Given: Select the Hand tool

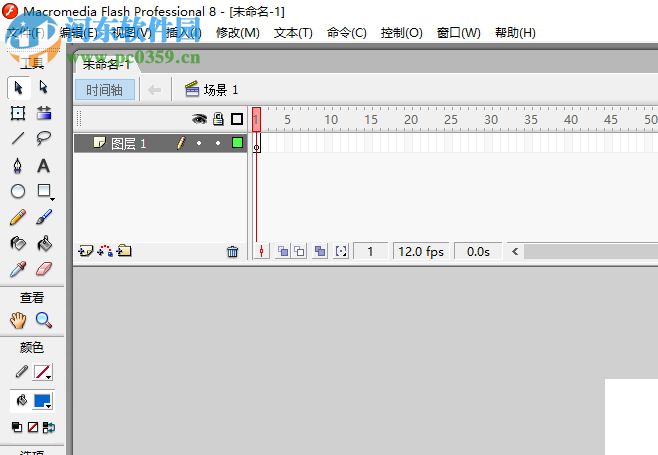Looking at the screenshot, I should point(18,320).
